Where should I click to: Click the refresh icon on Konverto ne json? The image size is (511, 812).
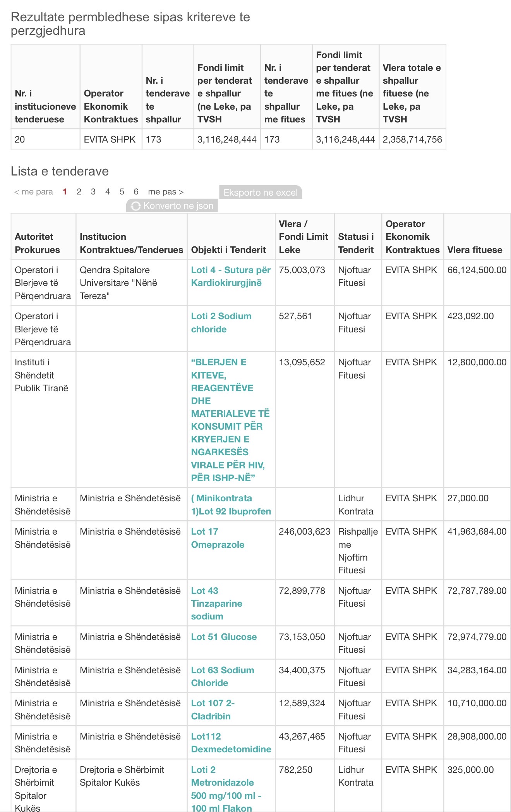(135, 206)
